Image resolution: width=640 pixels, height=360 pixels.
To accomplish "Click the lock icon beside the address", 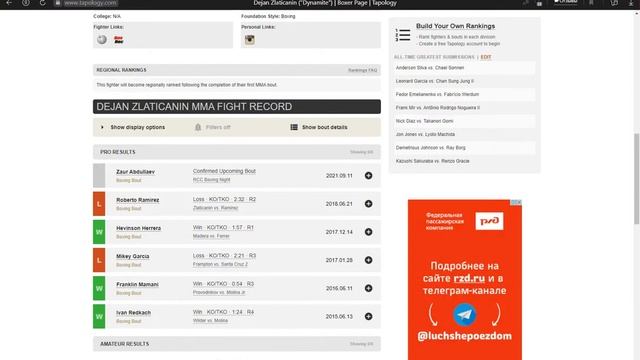I will (x=58, y=3).
